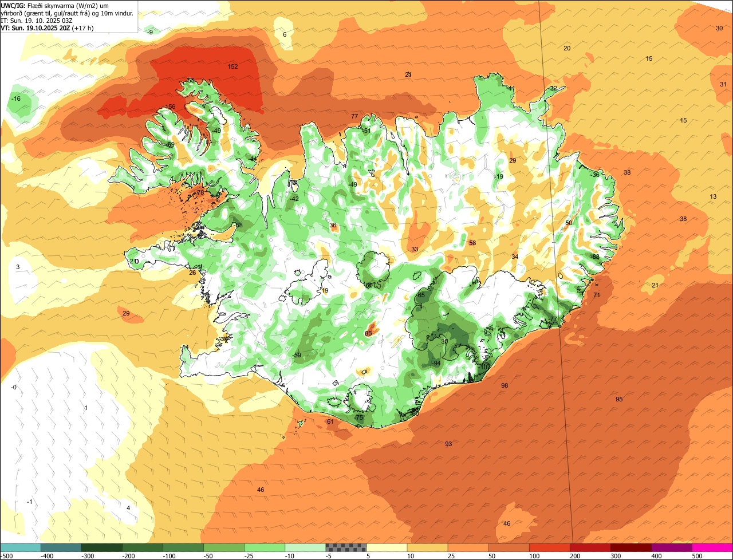The height and width of the screenshot is (560, 733).
Task: Click the 85 value in the central highlands
Action: tap(368, 333)
